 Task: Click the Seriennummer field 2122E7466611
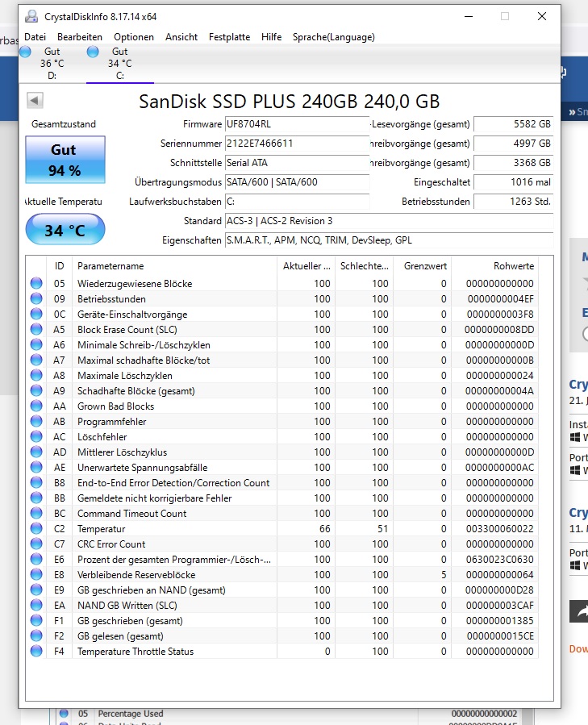(297, 144)
